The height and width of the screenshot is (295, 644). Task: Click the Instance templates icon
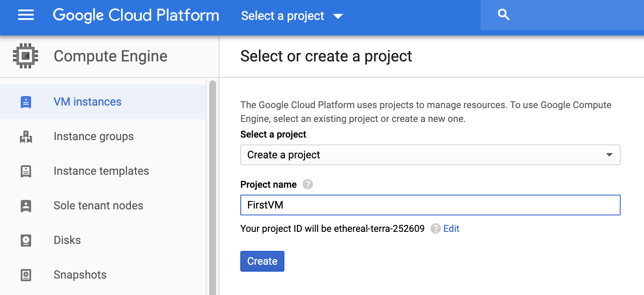pyautogui.click(x=26, y=171)
